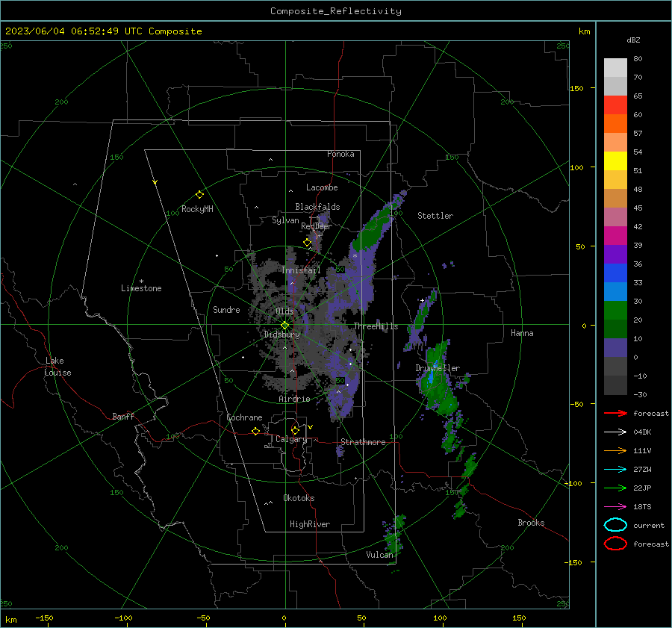Click the Blackfalds label
Viewport: 672px width, 628px height.
[x=317, y=207]
